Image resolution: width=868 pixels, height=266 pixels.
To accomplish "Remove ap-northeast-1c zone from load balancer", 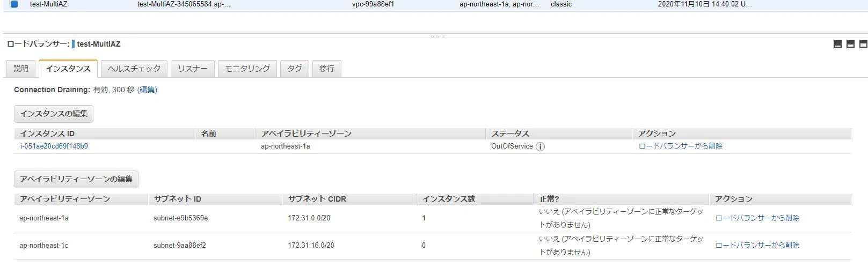I will tap(757, 246).
